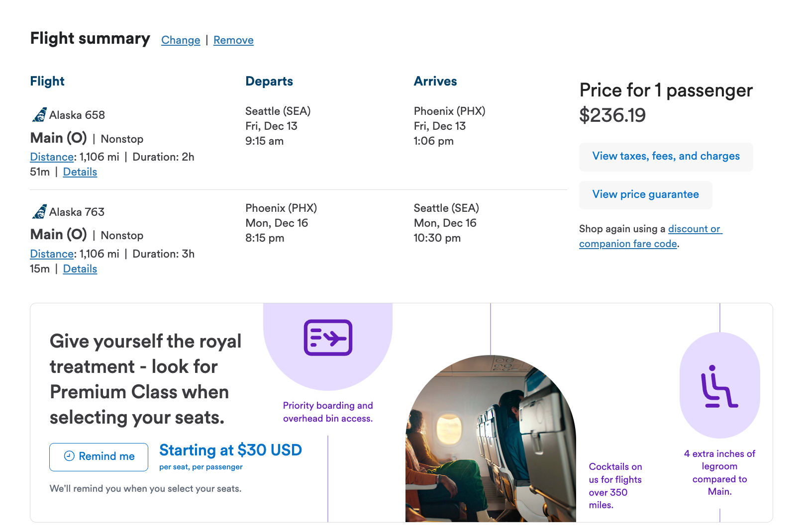The image size is (801, 532).
Task: Click the Alaska 763 airline logo
Action: coord(39,212)
